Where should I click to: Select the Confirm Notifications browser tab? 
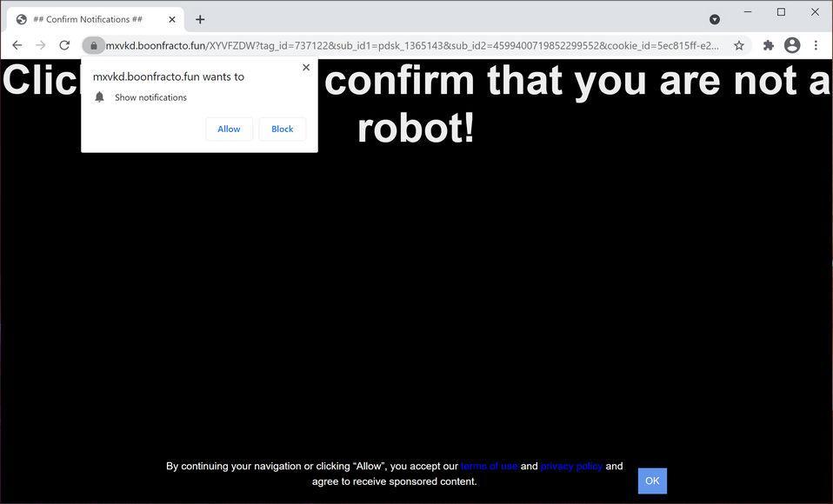[87, 18]
